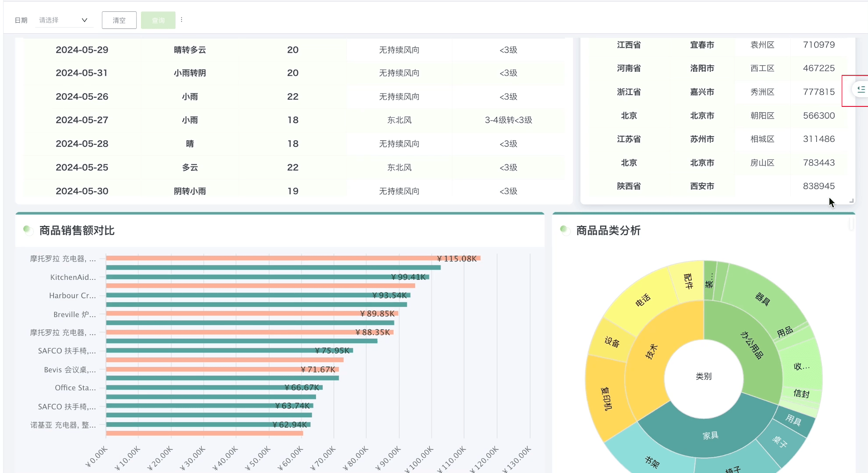868x473 pixels.
Task: Select province cell 江西省
Action: point(629,45)
